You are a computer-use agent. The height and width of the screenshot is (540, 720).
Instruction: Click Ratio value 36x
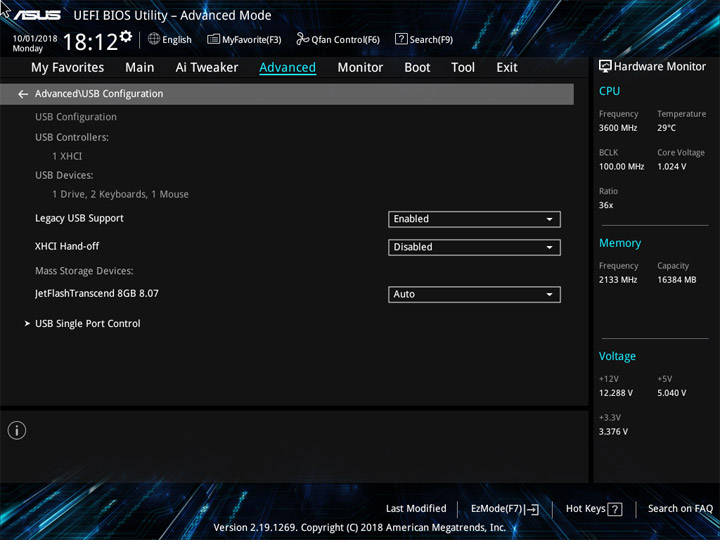click(606, 205)
